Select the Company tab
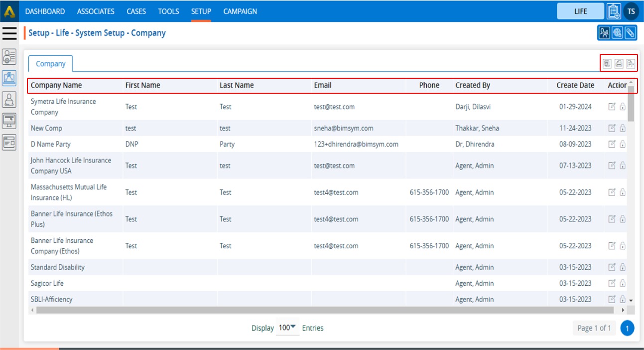The height and width of the screenshot is (350, 644). pyautogui.click(x=50, y=64)
